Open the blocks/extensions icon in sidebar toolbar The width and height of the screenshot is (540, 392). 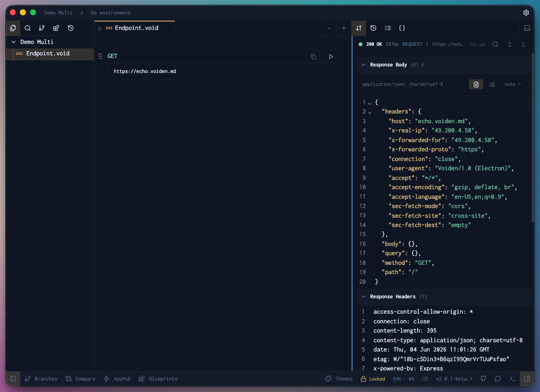[x=56, y=28]
